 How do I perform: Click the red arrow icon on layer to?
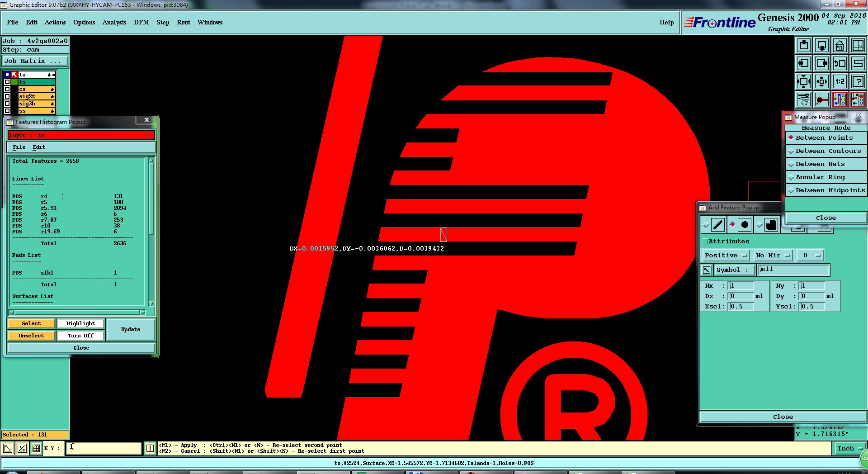tap(14, 75)
